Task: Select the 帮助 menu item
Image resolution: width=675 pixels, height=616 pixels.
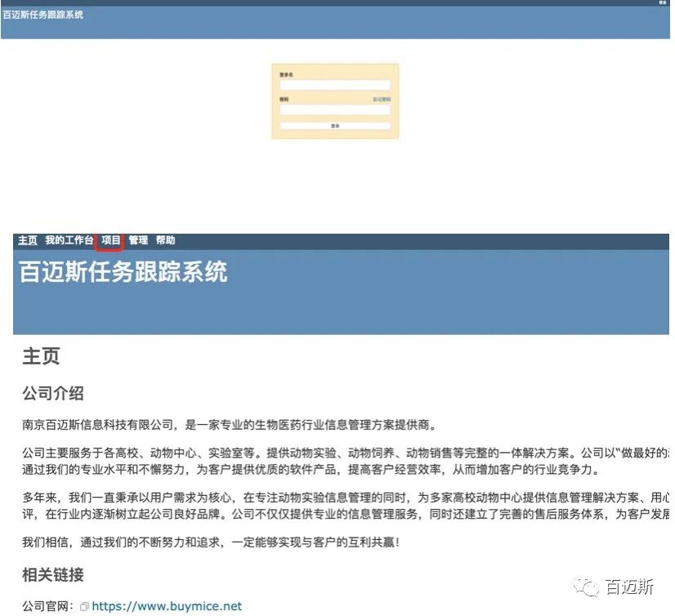Action: pyautogui.click(x=163, y=240)
